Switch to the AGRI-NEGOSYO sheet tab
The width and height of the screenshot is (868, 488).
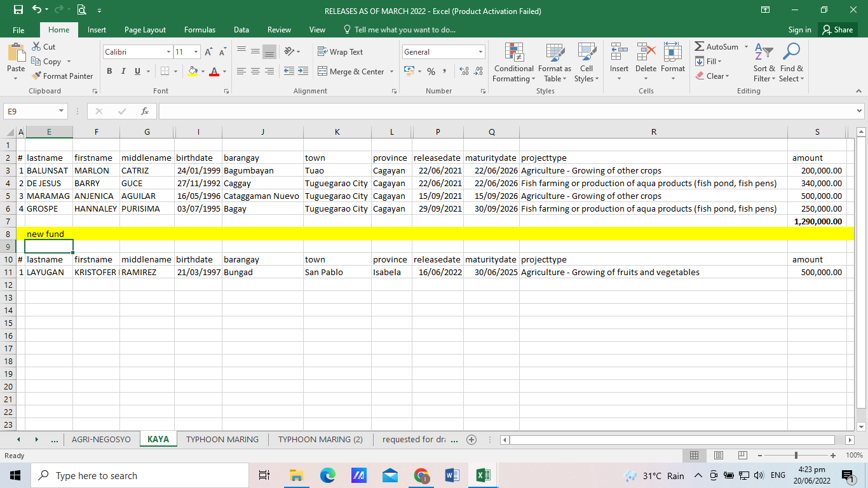[x=101, y=439]
